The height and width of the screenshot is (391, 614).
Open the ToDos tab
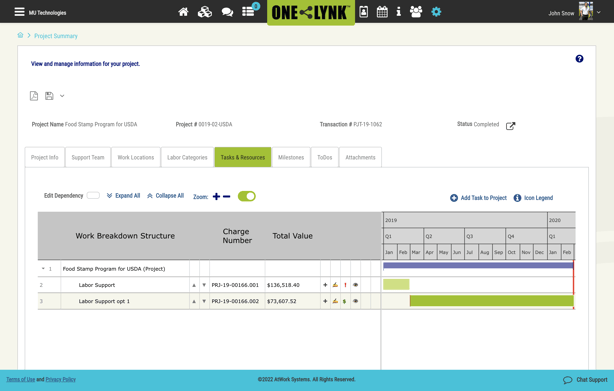click(325, 157)
